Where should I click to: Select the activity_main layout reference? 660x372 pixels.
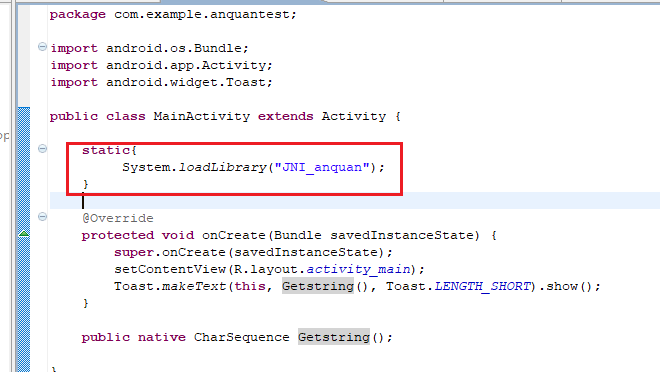pos(358,269)
